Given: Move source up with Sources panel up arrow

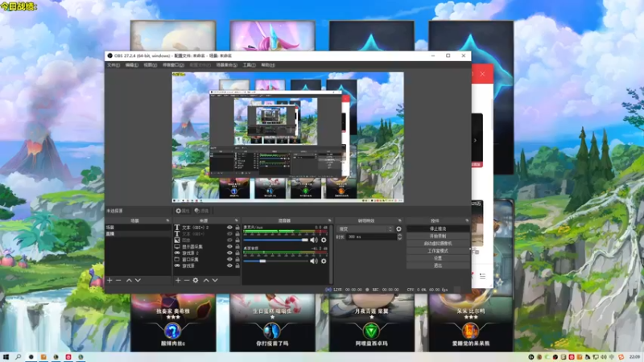Looking at the screenshot, I should point(206,280).
